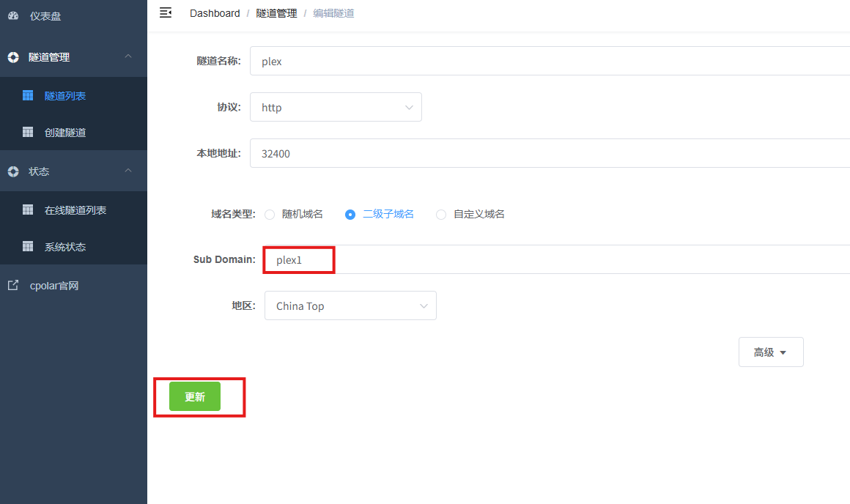Open the 协议 http dropdown
The image size is (850, 504).
coord(336,107)
